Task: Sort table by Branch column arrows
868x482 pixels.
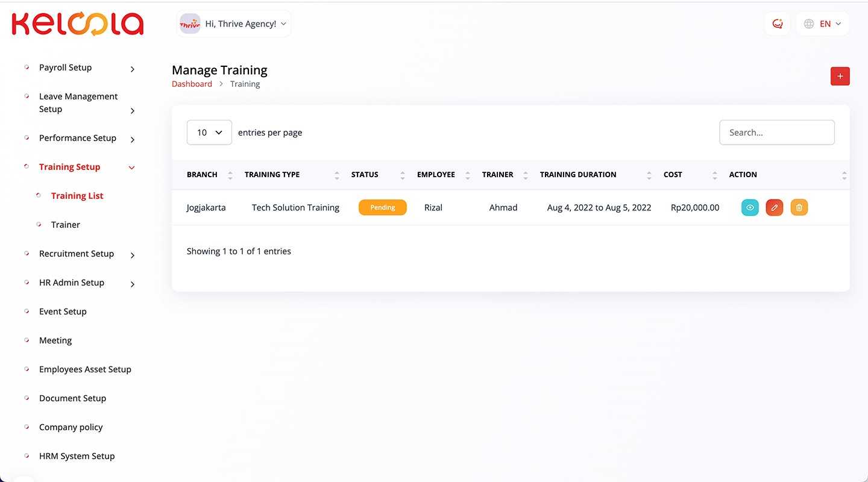Action: click(230, 175)
